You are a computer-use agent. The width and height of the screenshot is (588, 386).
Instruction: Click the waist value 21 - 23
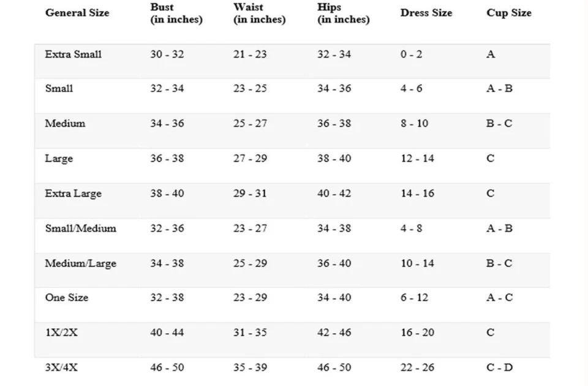coord(250,55)
